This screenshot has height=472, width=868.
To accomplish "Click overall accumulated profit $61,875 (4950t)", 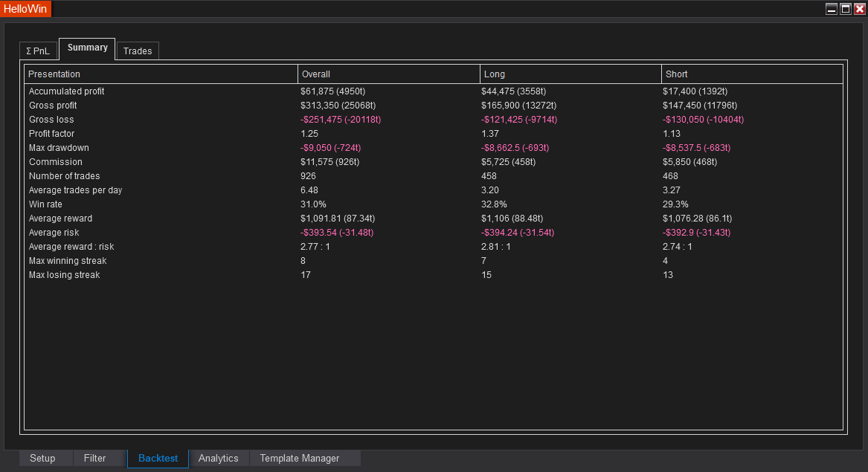I will click(332, 91).
